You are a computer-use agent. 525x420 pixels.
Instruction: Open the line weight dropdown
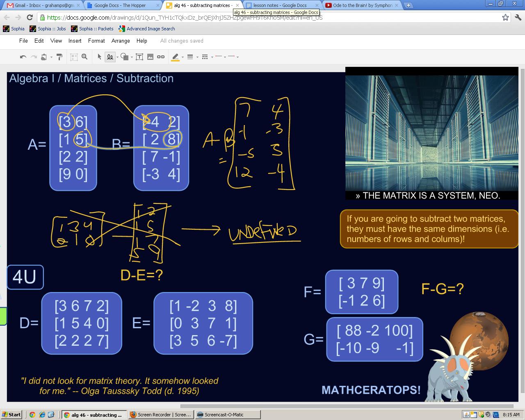coord(197,57)
